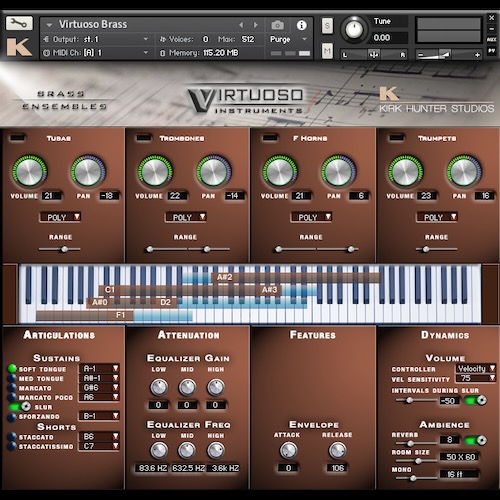Open the Vel Sensitivity 75 dropdown

[x=476, y=378]
